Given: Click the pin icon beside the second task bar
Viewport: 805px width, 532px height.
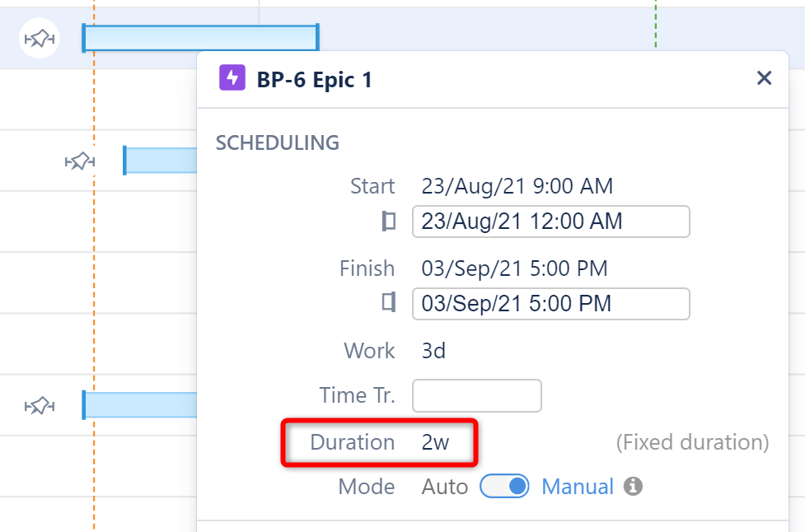Looking at the screenshot, I should [79, 161].
